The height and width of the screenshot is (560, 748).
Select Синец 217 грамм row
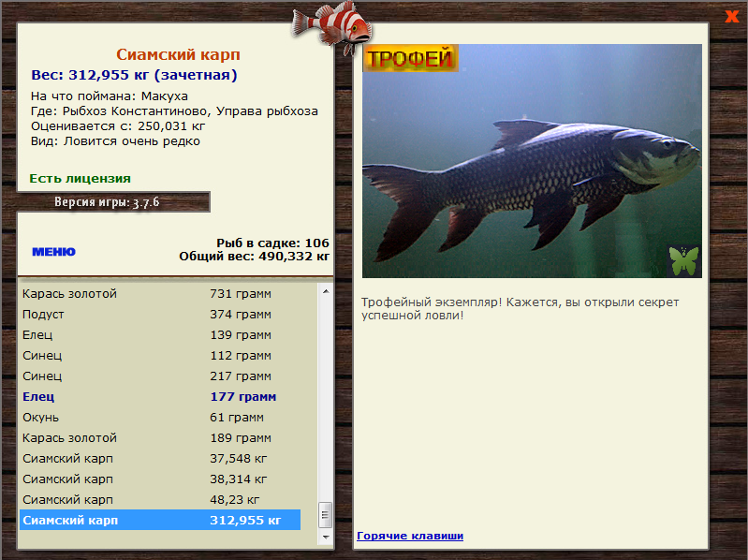160,376
